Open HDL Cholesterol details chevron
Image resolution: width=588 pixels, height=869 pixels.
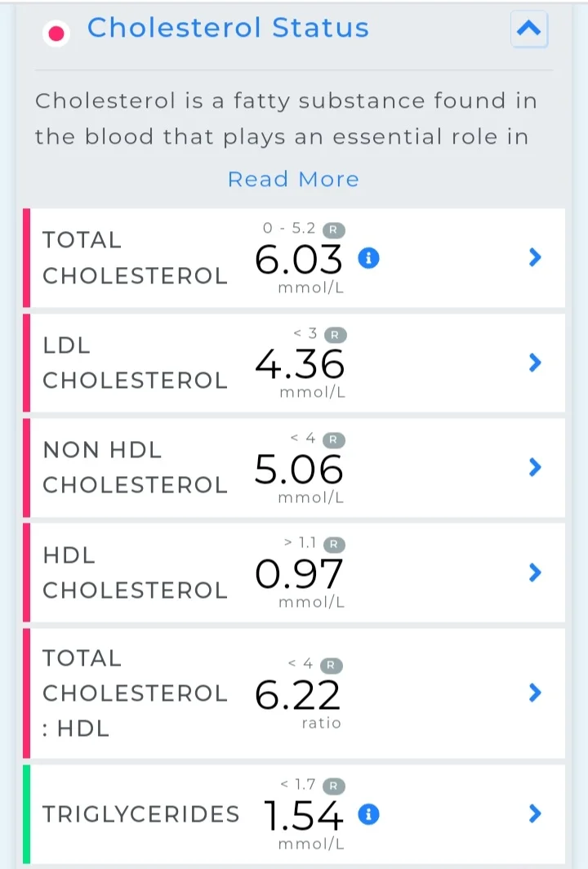(535, 573)
